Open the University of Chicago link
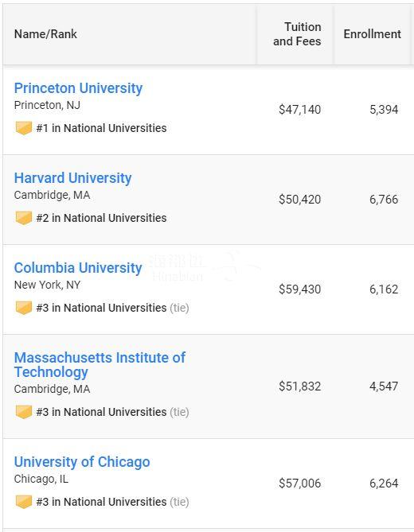 (82, 462)
